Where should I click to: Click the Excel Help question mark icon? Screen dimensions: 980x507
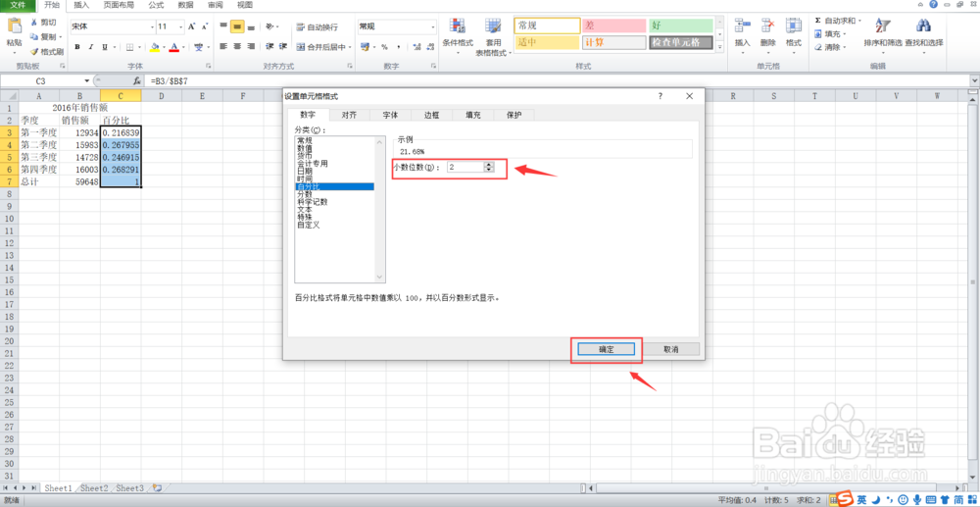pos(933,4)
